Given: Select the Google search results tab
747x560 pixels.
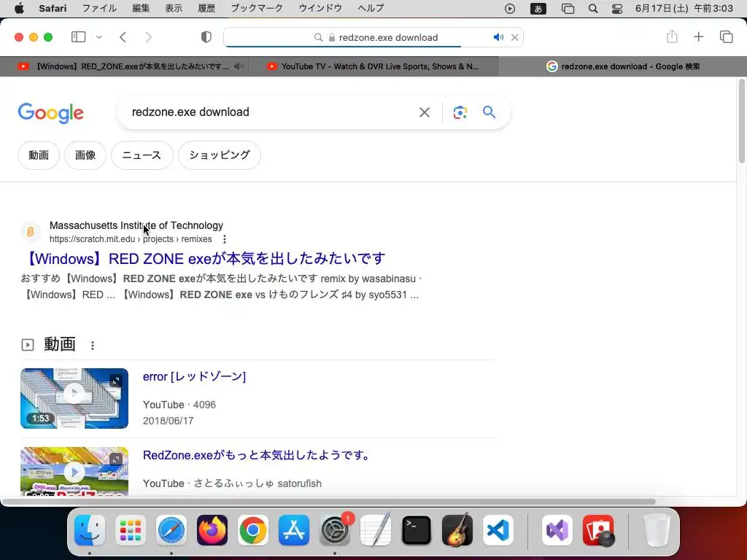Looking at the screenshot, I should pyautogui.click(x=623, y=66).
